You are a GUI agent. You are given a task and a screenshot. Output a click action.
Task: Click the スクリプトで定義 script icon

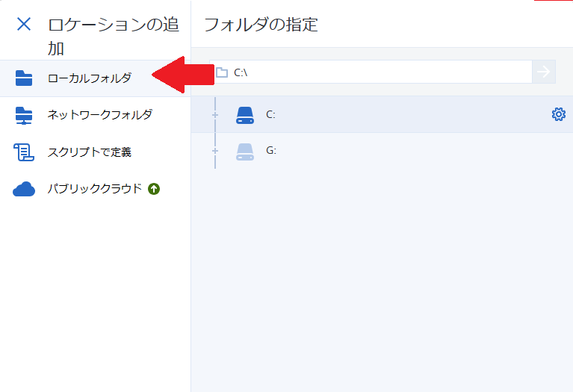24,152
